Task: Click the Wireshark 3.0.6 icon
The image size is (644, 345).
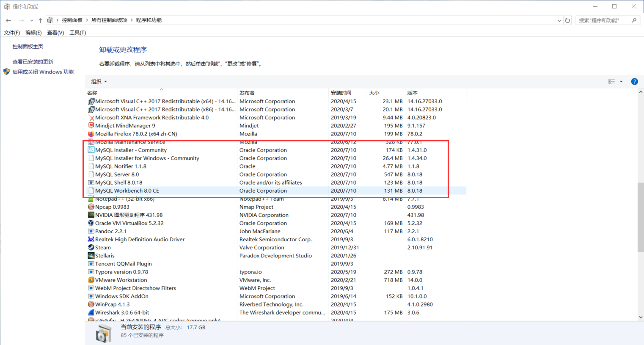Action: pos(91,312)
